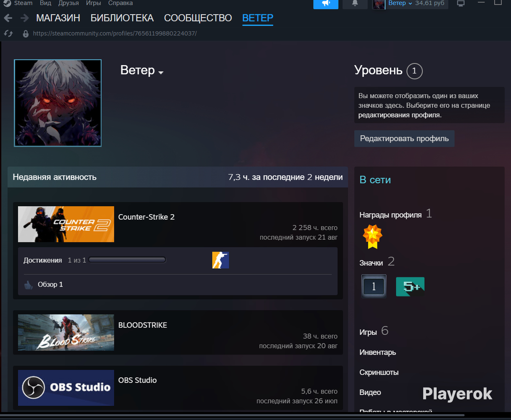The width and height of the screenshot is (511, 420).
Task: Open the Достижения link for Counter-Strike 2
Action: pyautogui.click(x=42, y=260)
